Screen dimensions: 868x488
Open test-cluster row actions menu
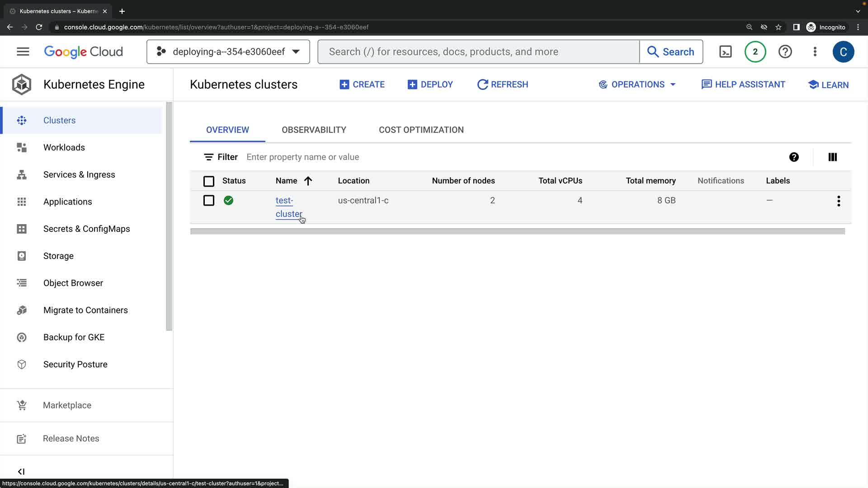tap(838, 201)
